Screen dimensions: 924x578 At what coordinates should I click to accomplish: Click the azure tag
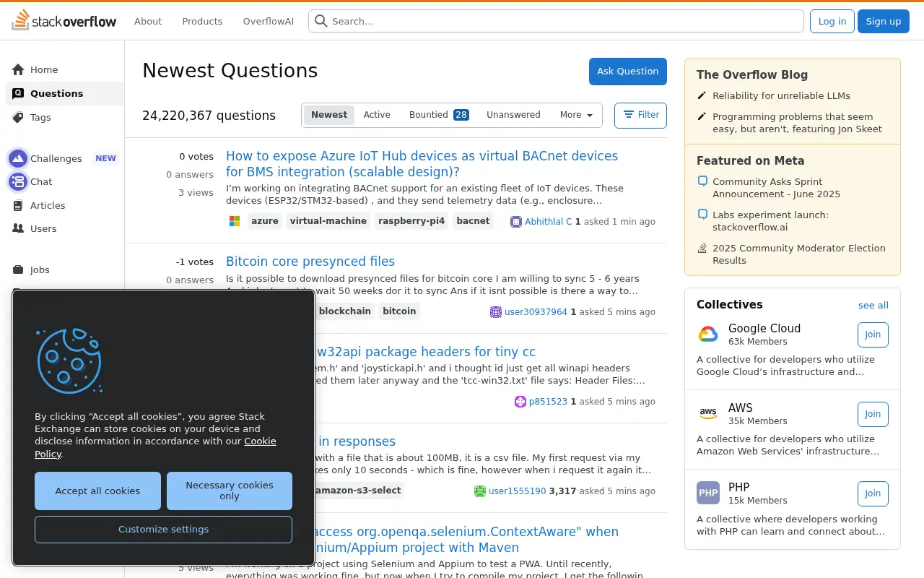[265, 221]
